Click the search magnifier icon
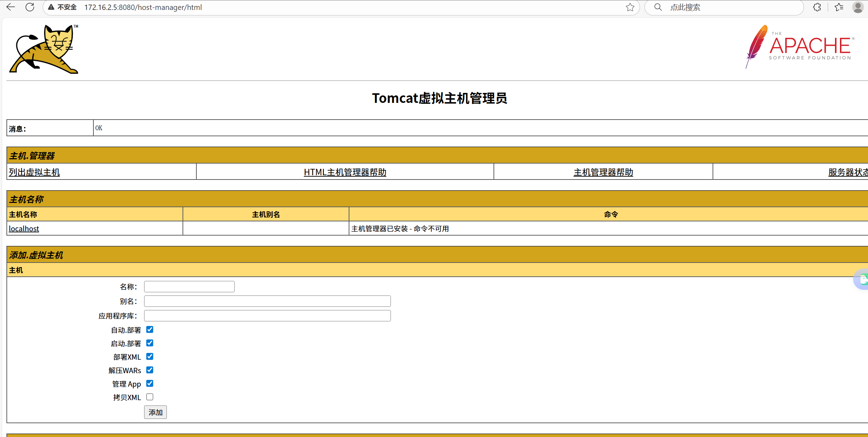The width and height of the screenshot is (868, 437). [658, 7]
